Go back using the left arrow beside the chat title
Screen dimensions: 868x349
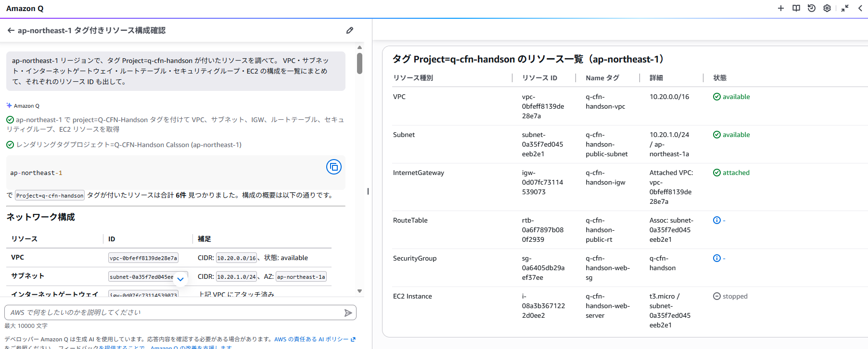tap(11, 30)
